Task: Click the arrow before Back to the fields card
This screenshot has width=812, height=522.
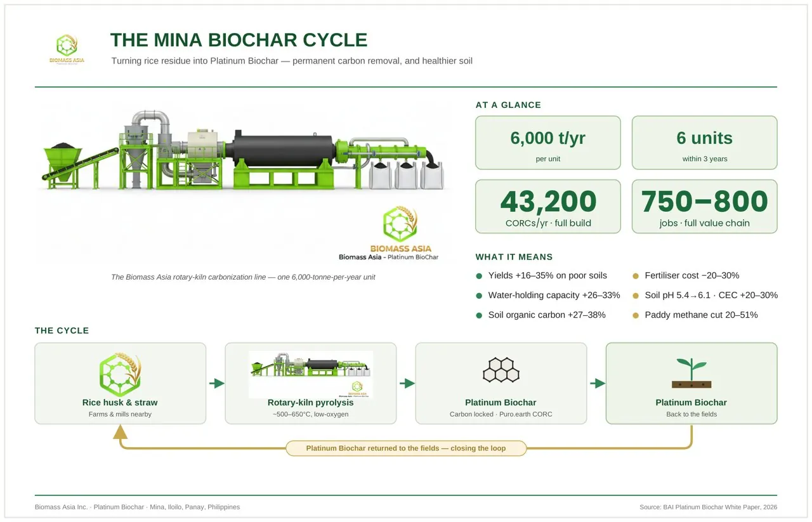Action: coord(597,383)
